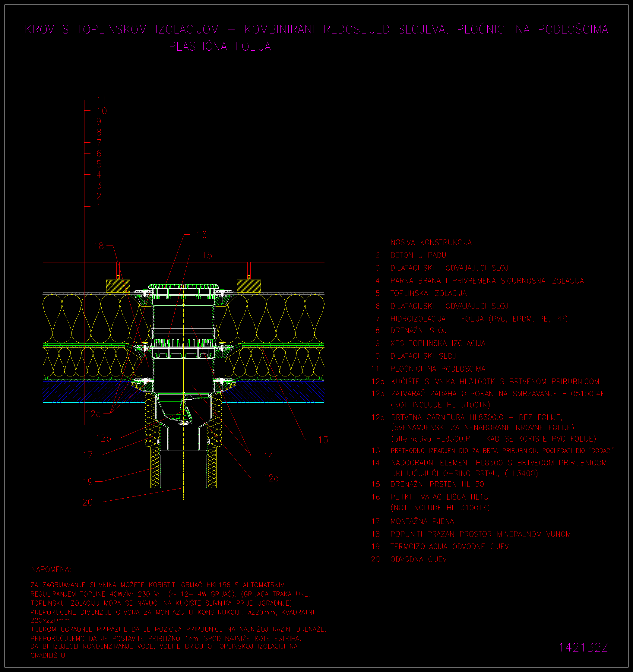Click legend entry "MONTAŽNA PJENA"

pos(422,521)
